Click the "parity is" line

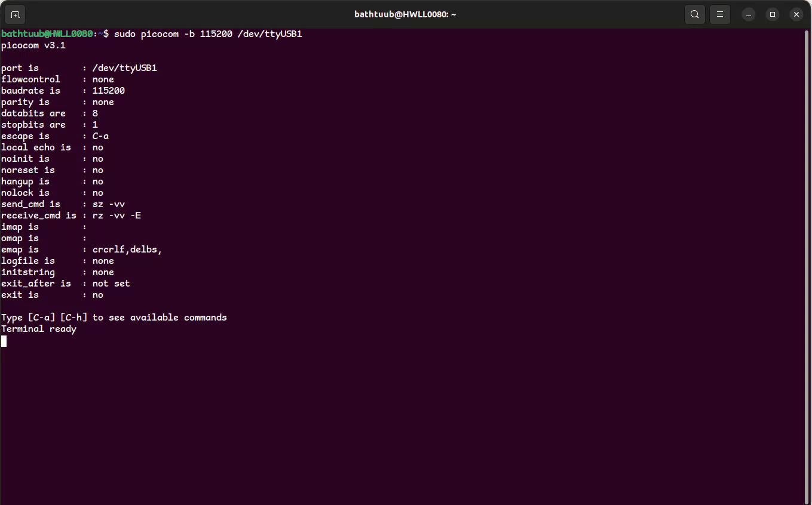coord(57,102)
